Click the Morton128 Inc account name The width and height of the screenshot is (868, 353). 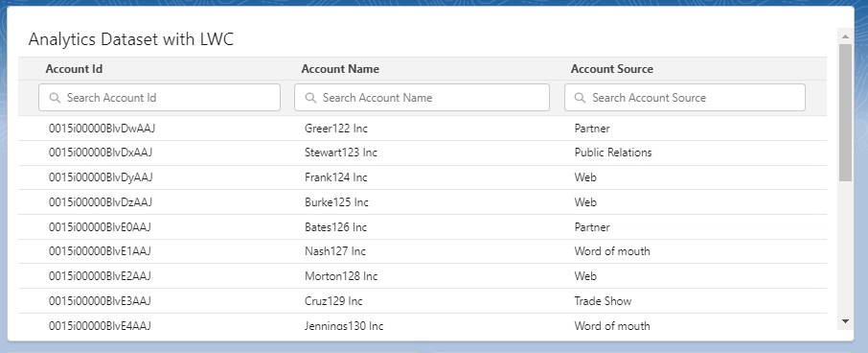[341, 276]
